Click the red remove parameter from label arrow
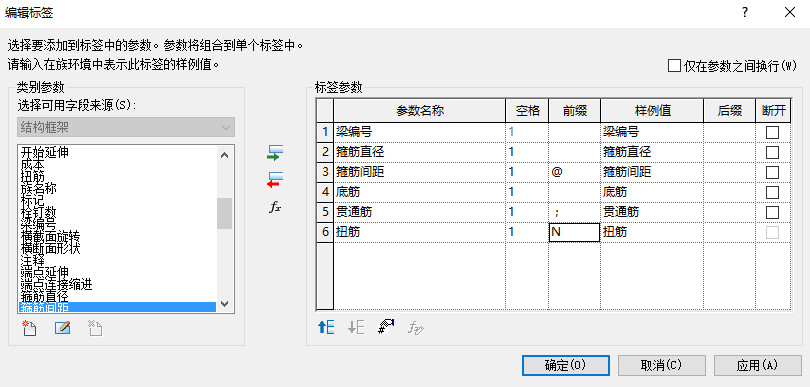The height and width of the screenshot is (387, 810). (275, 179)
